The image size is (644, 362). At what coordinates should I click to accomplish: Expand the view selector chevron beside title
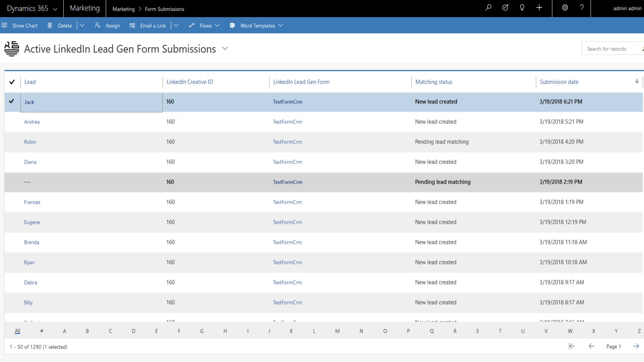pos(225,49)
